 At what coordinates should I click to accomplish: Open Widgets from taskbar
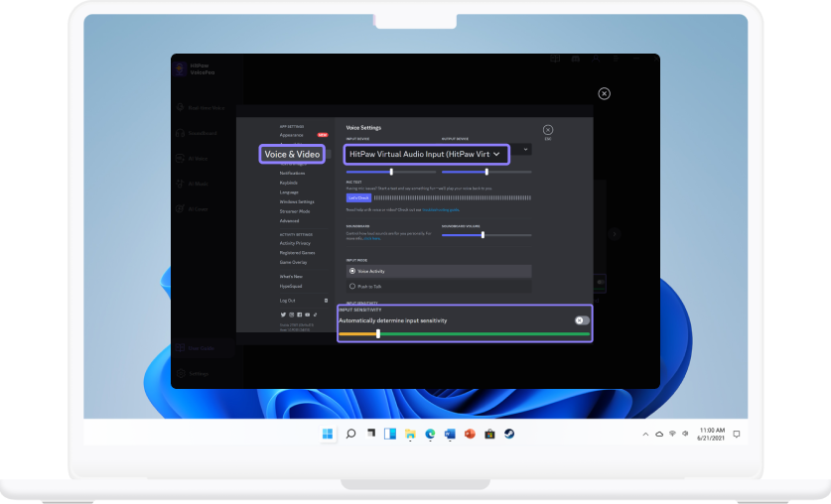click(390, 434)
